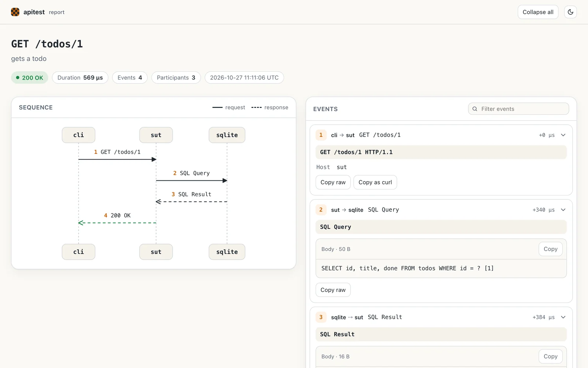Click the 'GET /todos/1 HTTP/1.1' request line
Screen dimensions: 588x368
(x=441, y=152)
